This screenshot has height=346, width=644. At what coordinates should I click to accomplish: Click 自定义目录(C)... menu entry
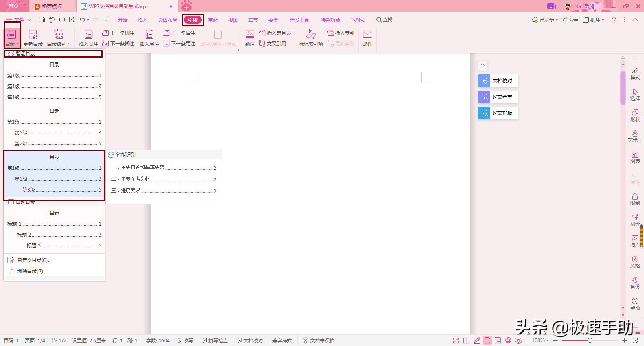point(34,260)
